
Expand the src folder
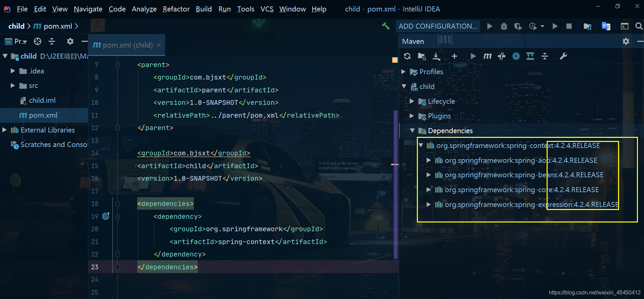(x=13, y=86)
